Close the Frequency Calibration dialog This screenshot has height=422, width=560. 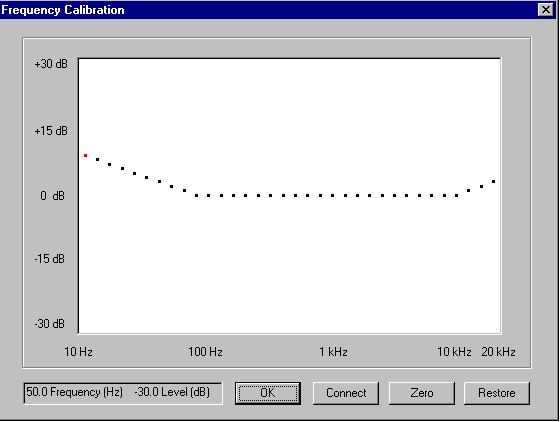click(546, 10)
